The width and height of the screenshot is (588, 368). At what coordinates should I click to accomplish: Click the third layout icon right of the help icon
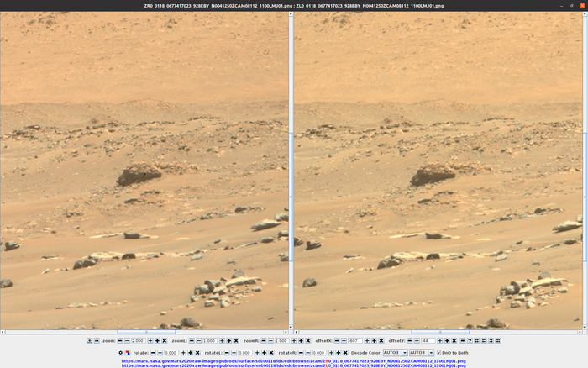point(491,340)
